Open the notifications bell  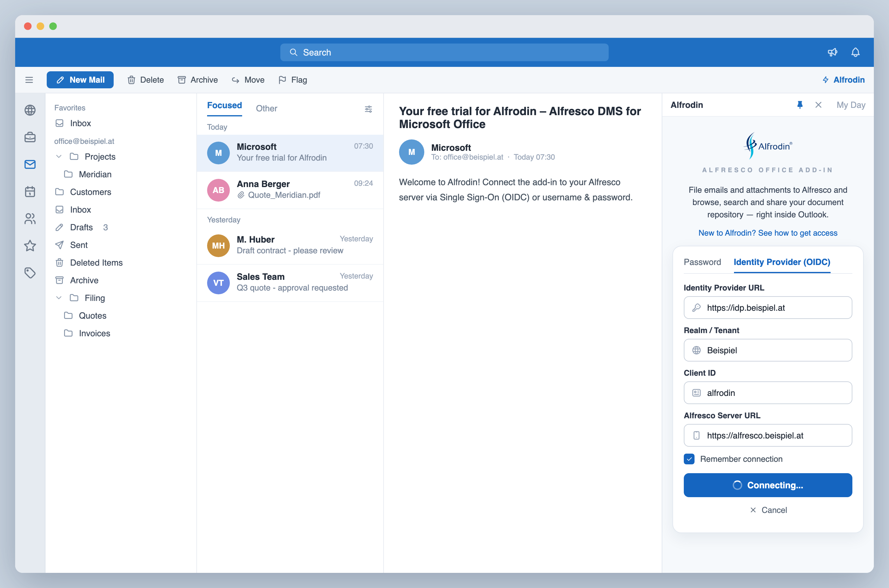(x=855, y=52)
